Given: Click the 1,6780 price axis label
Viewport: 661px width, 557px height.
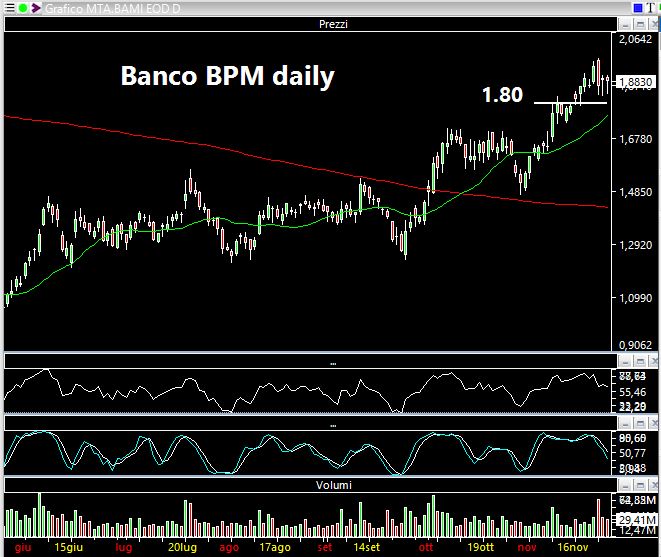Looking at the screenshot, I should point(635,139).
